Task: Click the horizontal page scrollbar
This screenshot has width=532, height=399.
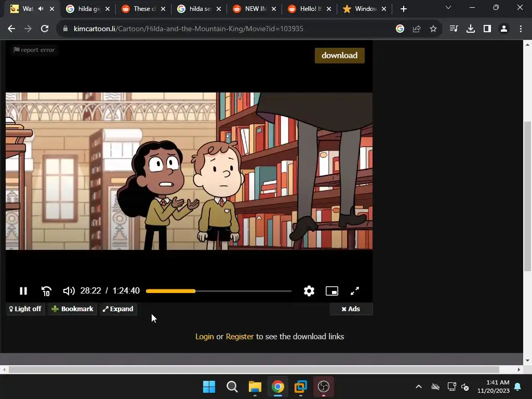Action: click(x=254, y=369)
